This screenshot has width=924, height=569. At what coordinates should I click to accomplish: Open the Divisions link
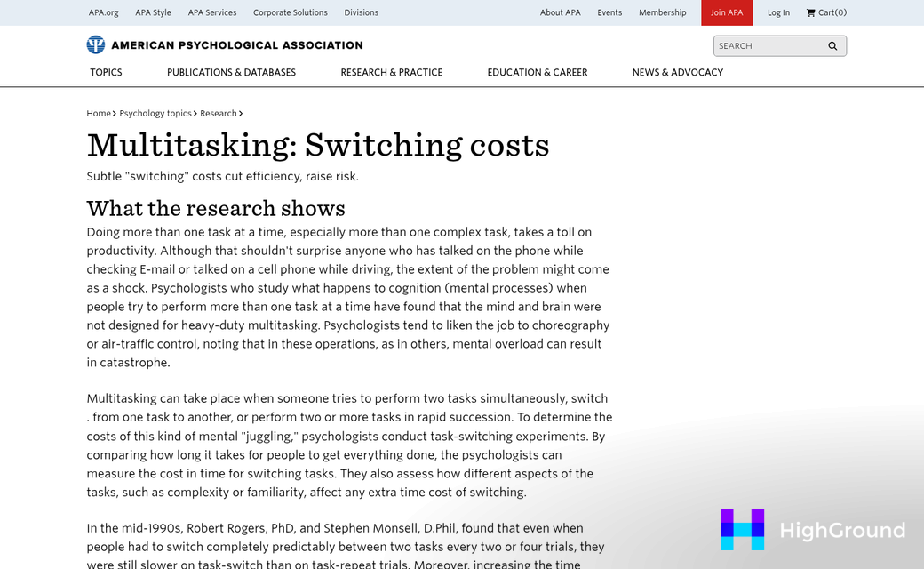point(362,12)
